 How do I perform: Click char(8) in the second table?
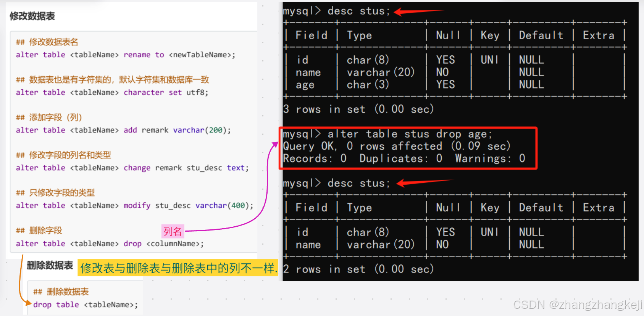click(x=368, y=232)
